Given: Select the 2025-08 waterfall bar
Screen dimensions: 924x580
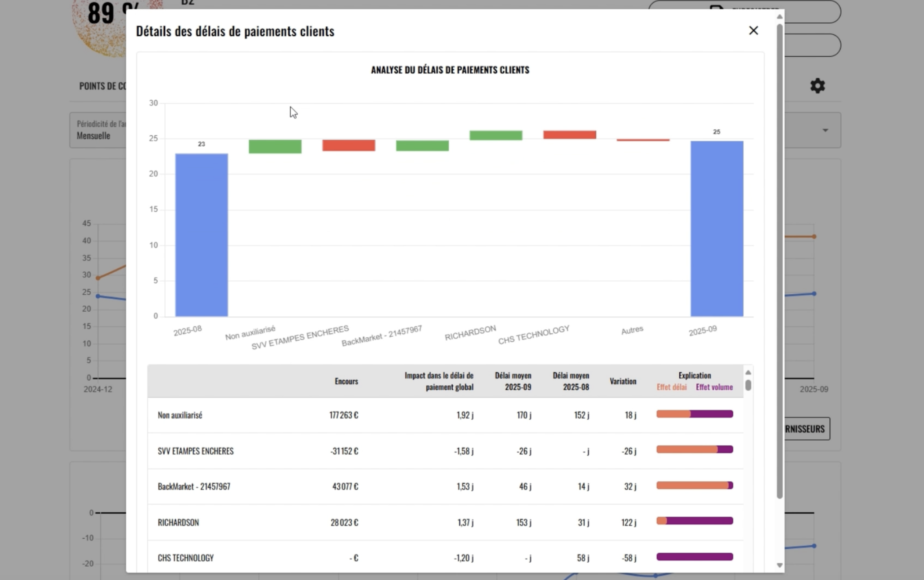Looking at the screenshot, I should [x=201, y=234].
